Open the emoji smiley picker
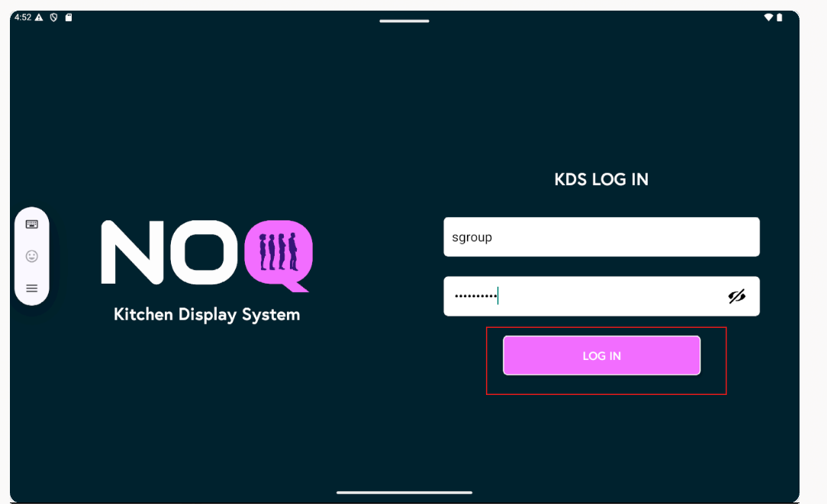This screenshot has width=827, height=504. point(32,256)
